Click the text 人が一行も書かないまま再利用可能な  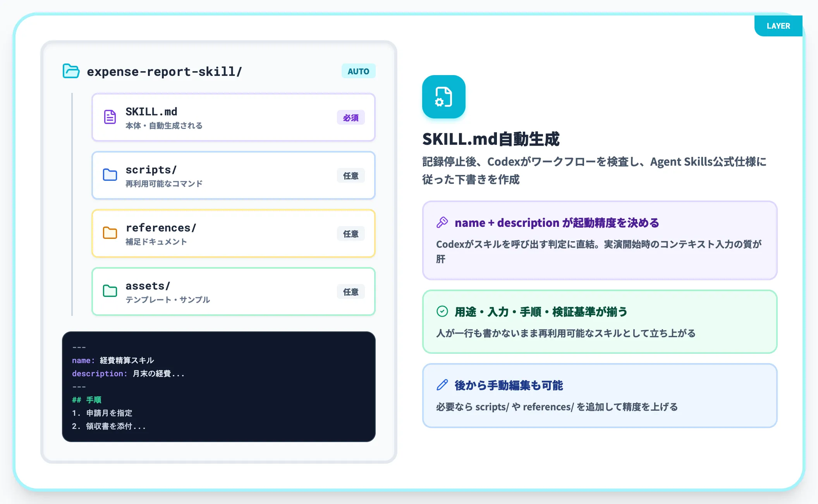tap(566, 333)
